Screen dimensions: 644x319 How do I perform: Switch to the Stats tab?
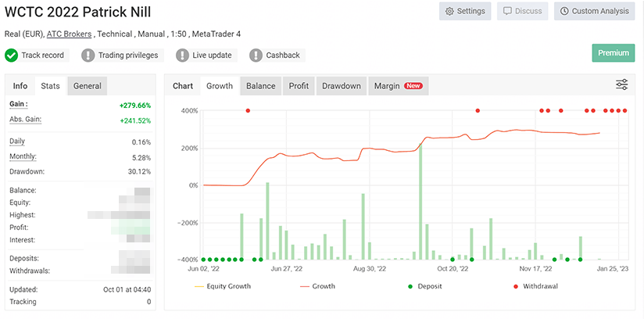[50, 86]
